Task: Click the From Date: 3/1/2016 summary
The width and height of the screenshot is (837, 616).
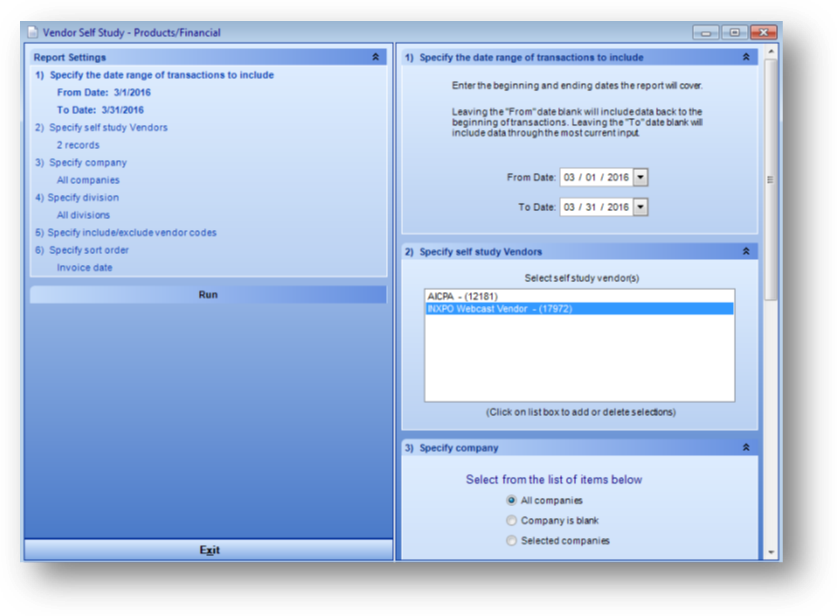Action: [x=104, y=92]
